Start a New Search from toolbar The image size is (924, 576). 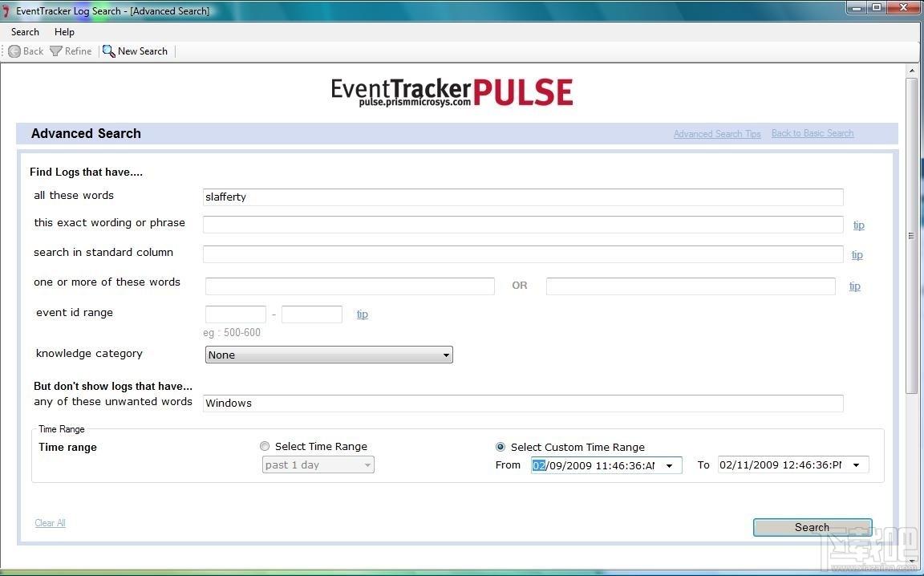[x=135, y=51]
